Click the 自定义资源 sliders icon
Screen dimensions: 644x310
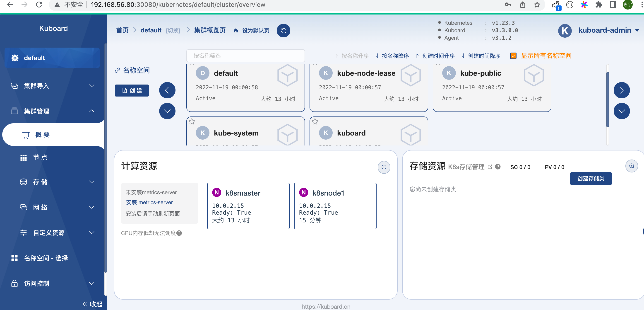point(24,233)
